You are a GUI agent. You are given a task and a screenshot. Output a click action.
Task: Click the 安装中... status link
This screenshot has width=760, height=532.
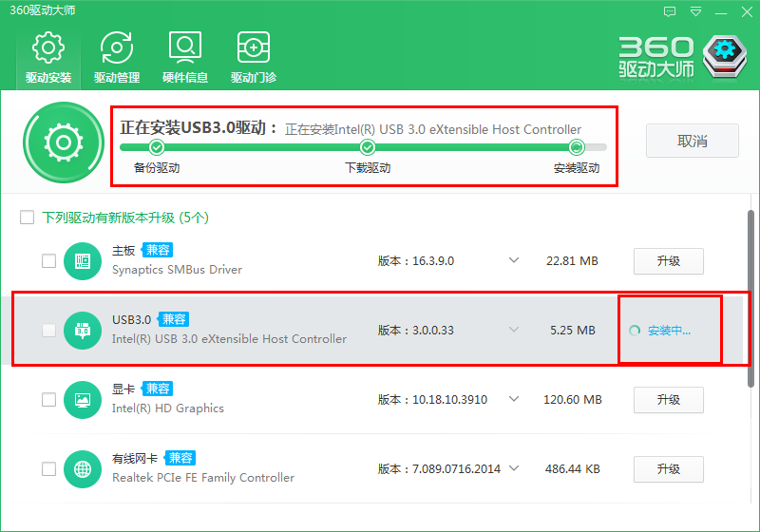pyautogui.click(x=669, y=331)
